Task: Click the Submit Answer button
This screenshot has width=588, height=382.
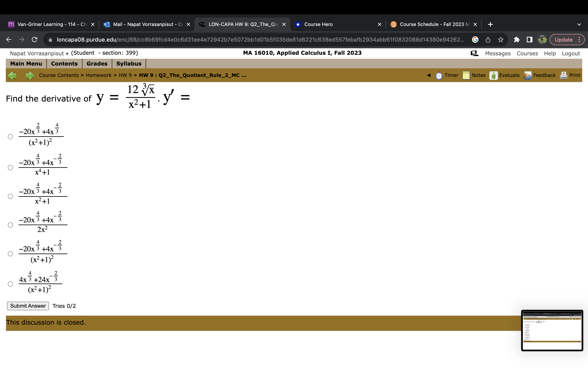Action: (28, 306)
